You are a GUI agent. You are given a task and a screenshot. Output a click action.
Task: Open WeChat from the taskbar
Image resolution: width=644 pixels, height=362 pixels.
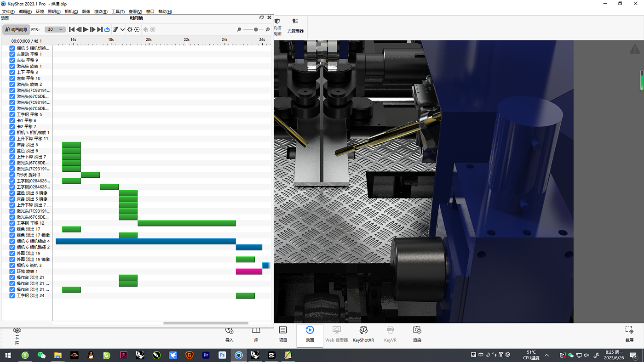41,355
